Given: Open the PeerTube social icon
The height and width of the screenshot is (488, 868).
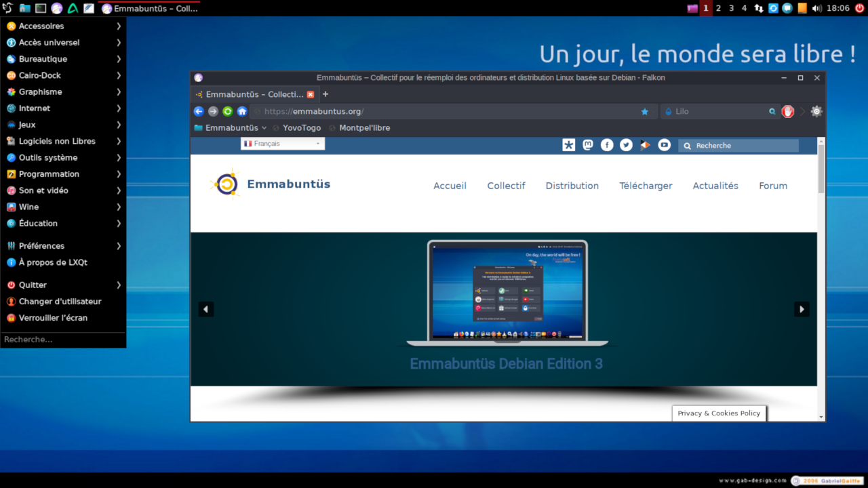Looking at the screenshot, I should click(645, 145).
